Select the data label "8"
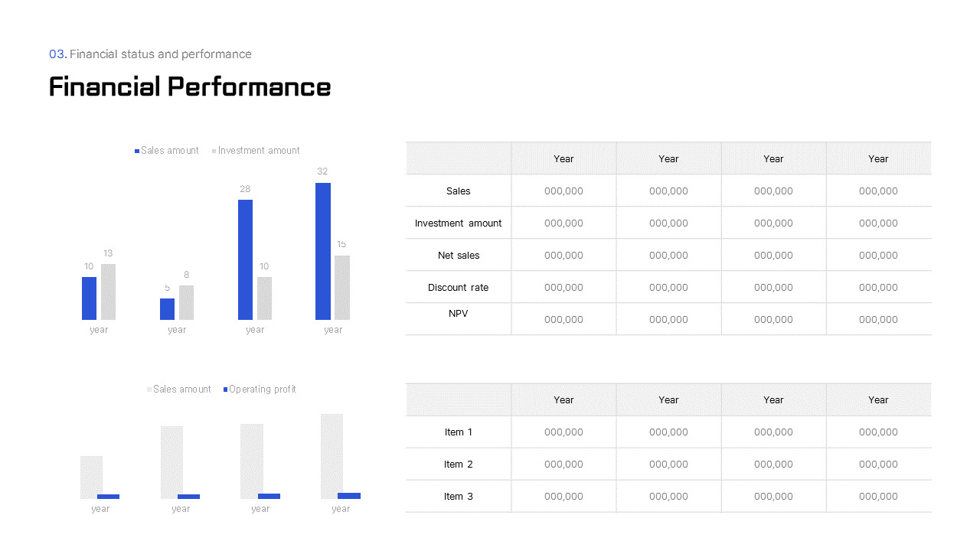The width and height of the screenshot is (980, 551). pos(186,275)
